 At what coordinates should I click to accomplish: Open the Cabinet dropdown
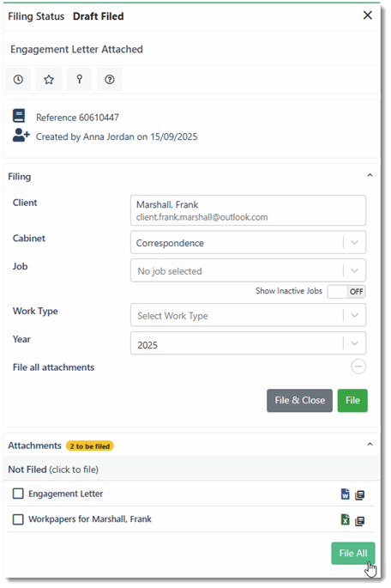pos(248,243)
